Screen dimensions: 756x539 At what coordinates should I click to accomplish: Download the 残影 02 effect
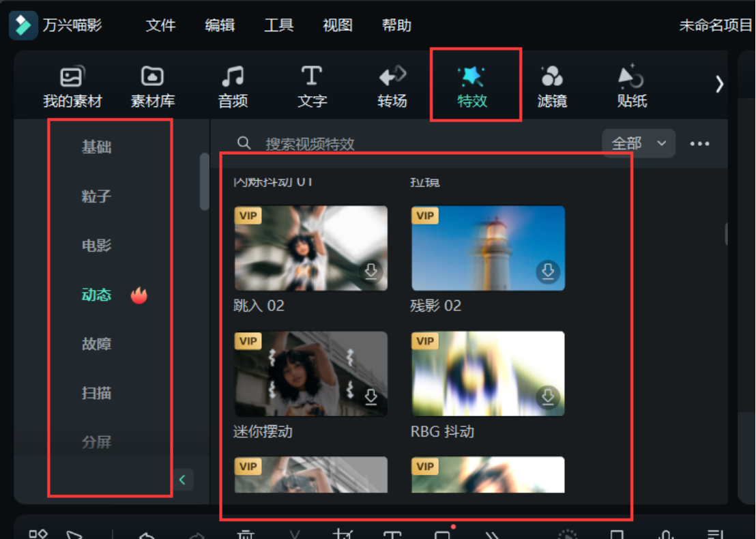point(548,272)
